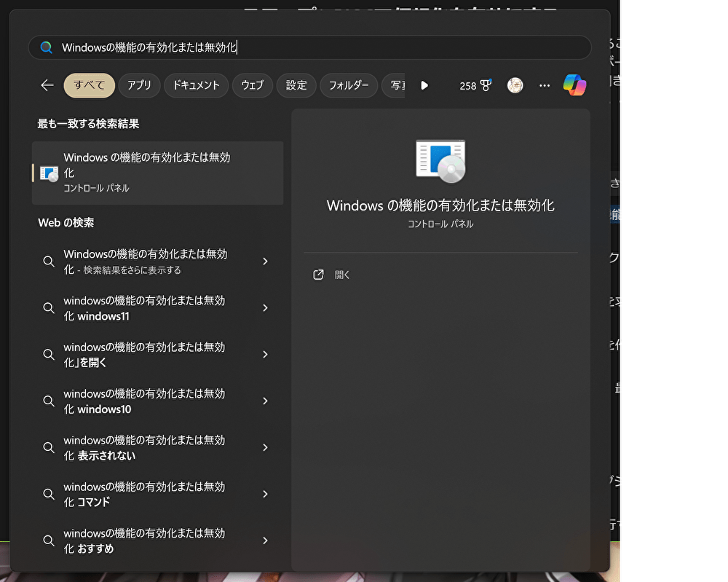
Task: Open web result 検索結果をさらに表示する
Action: pyautogui.click(x=157, y=261)
